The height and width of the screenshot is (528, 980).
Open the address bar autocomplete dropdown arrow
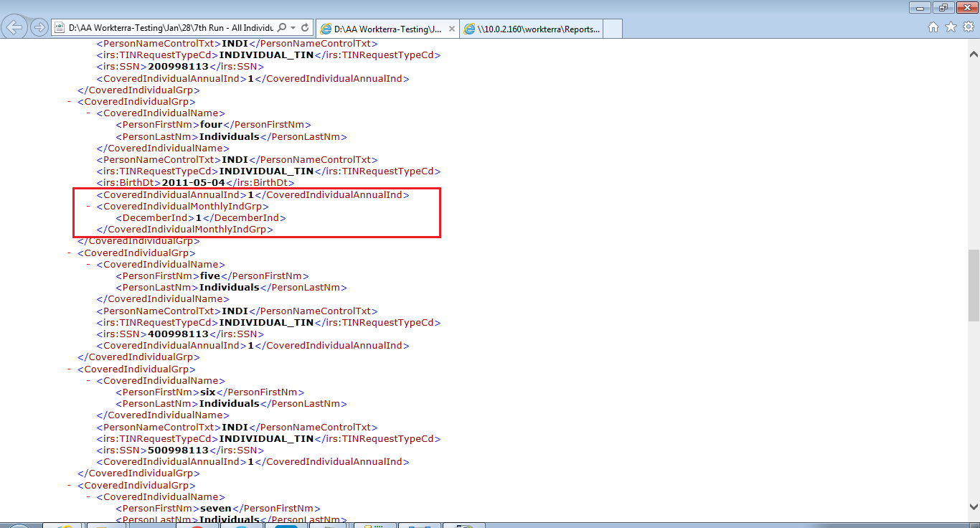(x=293, y=28)
